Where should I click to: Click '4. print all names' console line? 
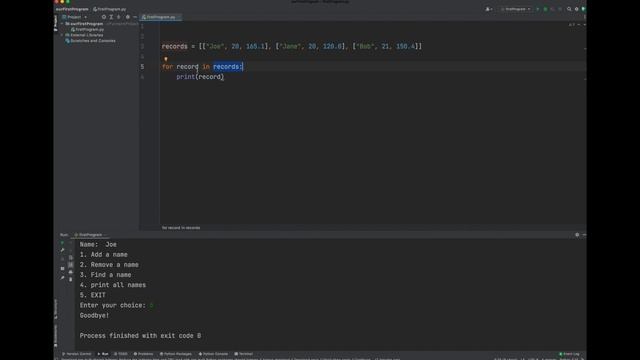click(x=113, y=285)
